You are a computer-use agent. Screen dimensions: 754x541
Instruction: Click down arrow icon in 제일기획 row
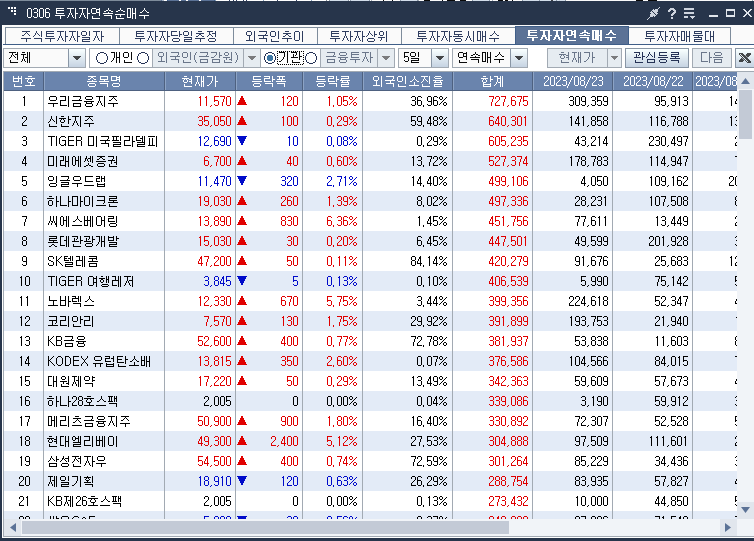[242, 480]
